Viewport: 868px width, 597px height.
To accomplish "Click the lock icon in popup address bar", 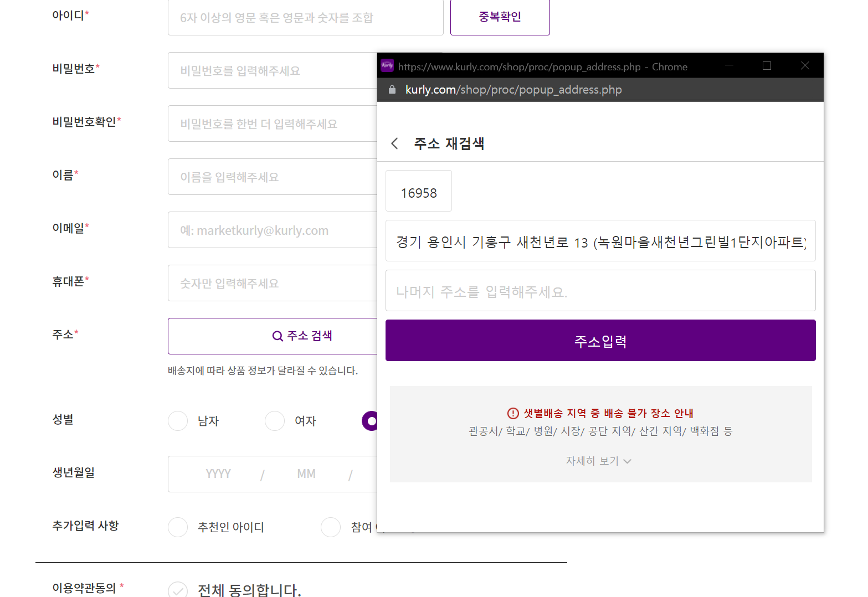I will [392, 89].
